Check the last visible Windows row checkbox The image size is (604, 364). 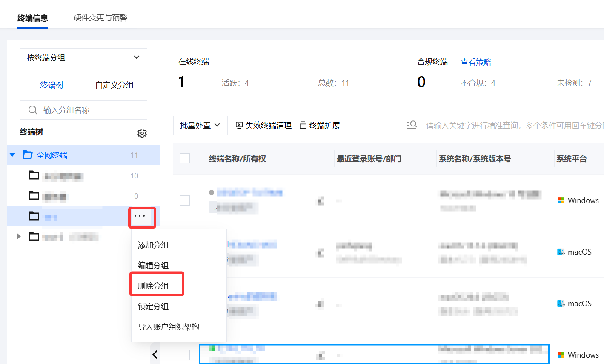[x=185, y=355]
